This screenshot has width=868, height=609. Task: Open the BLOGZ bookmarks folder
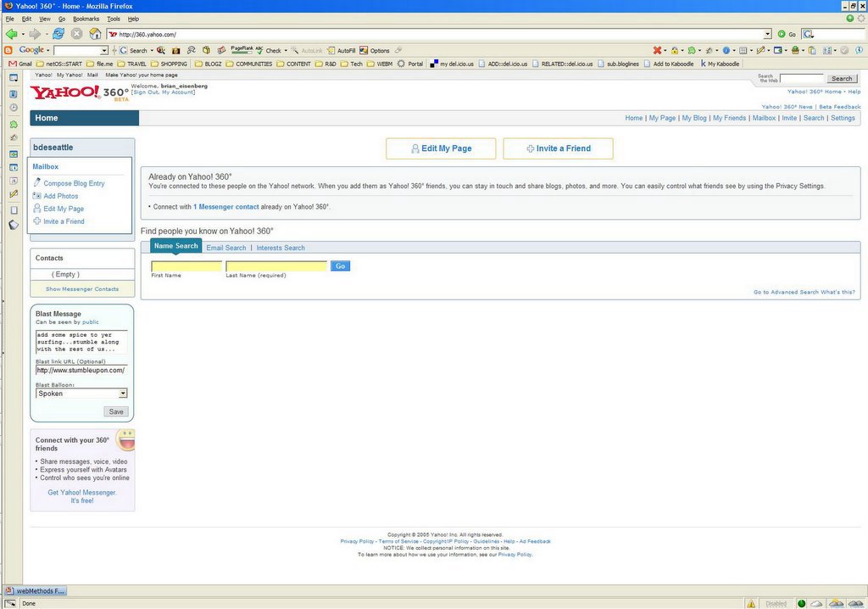[x=209, y=64]
